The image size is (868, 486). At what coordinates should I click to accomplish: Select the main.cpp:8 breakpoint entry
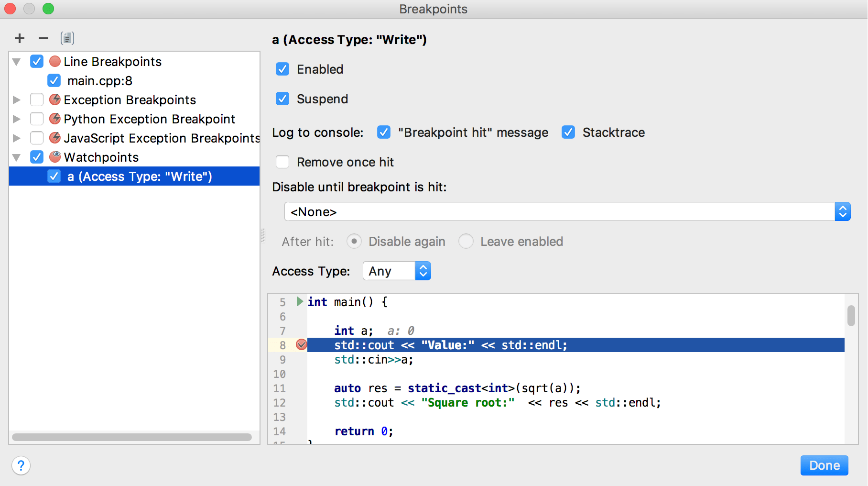pyautogui.click(x=100, y=81)
